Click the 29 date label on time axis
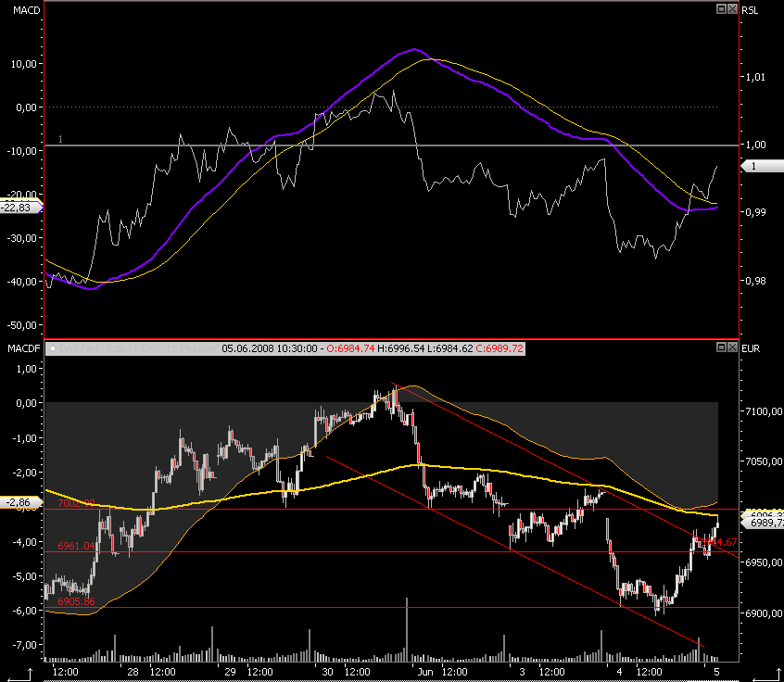 coord(230,672)
